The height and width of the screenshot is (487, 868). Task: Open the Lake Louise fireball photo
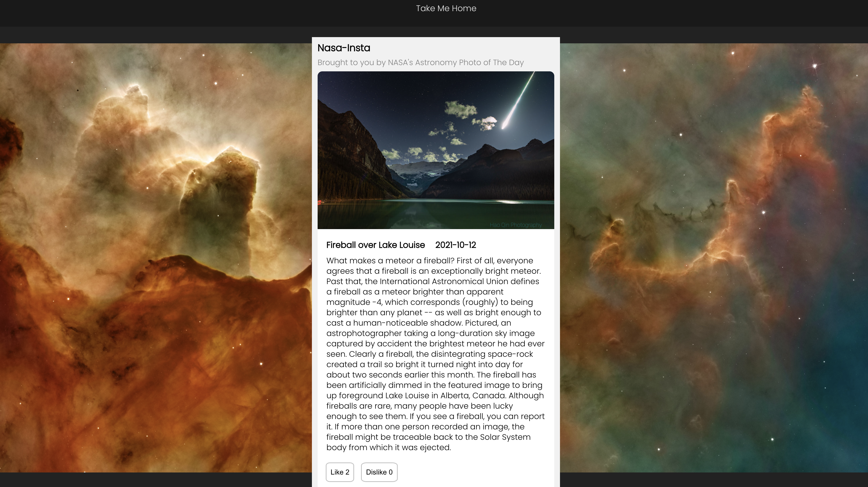(436, 150)
